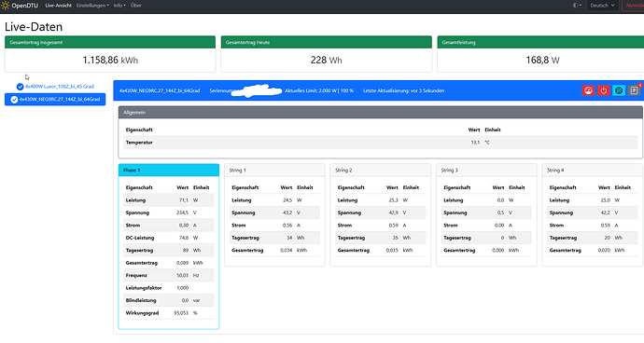Go to the Live-Ansicht page
Viewport: 644px width, 343px height.
[58, 6]
